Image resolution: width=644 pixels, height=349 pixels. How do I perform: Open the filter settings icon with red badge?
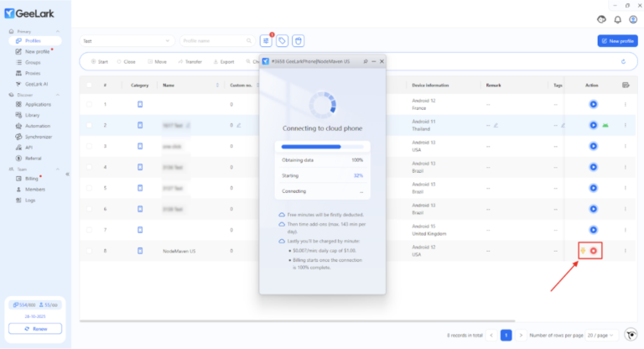(266, 40)
